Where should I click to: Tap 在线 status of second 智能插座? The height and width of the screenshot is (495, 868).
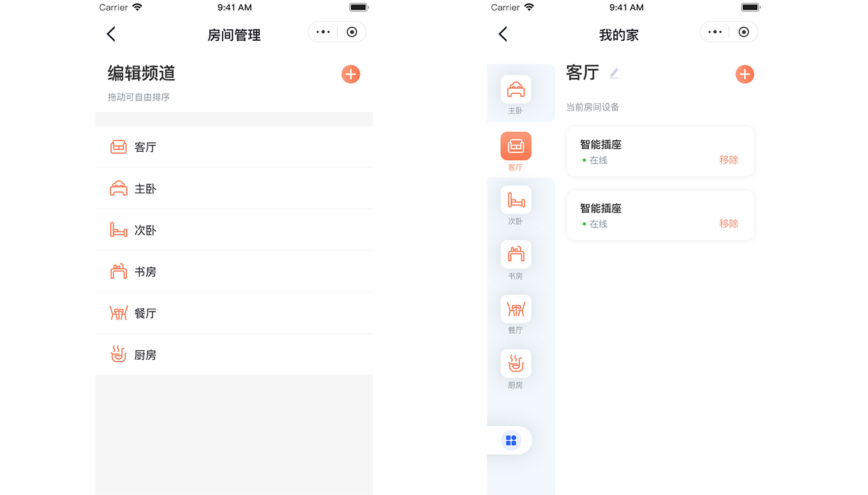594,224
